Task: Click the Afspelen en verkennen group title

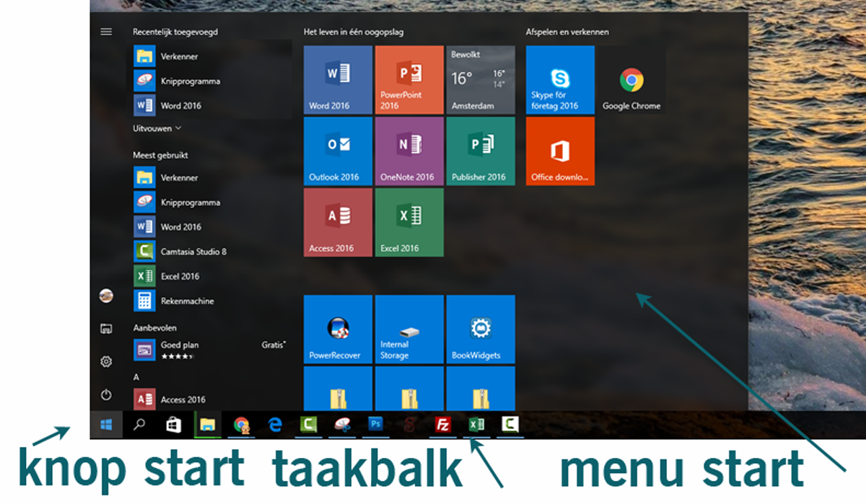Action: click(567, 32)
